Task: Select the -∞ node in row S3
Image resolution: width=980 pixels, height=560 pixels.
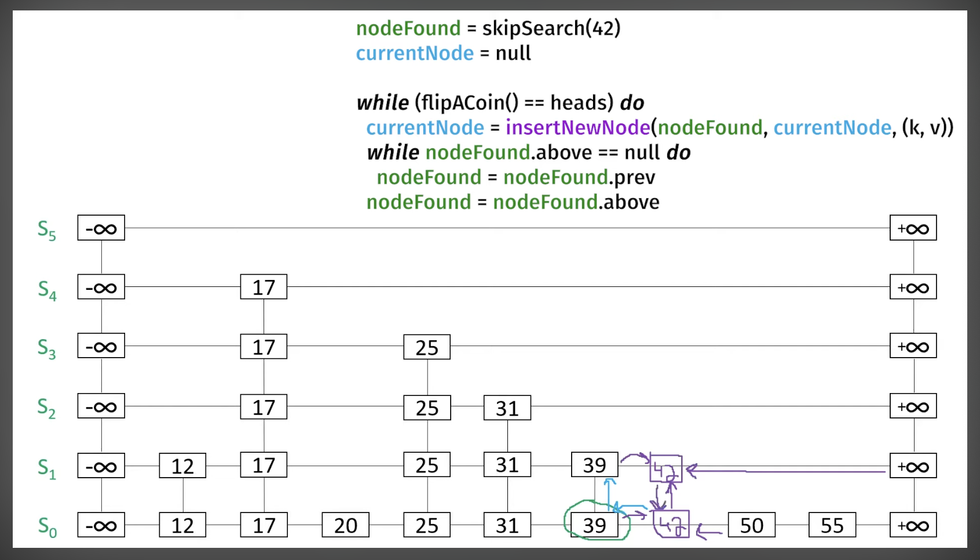Action: point(101,346)
